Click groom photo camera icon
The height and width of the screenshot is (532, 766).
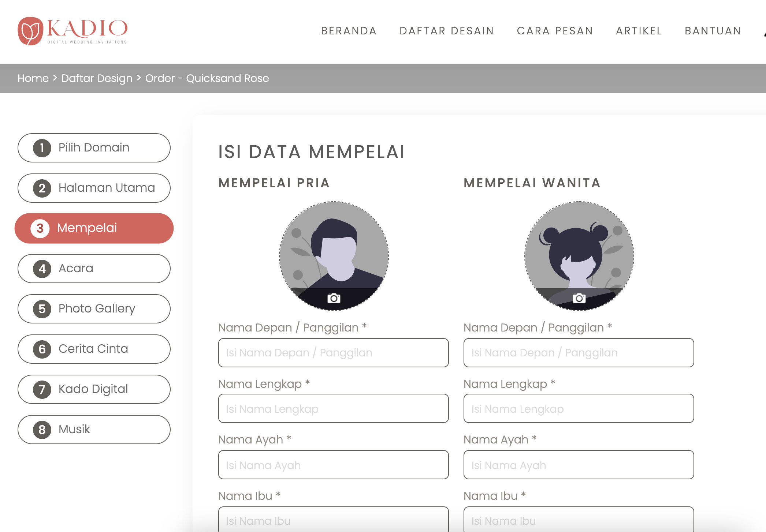click(x=334, y=298)
